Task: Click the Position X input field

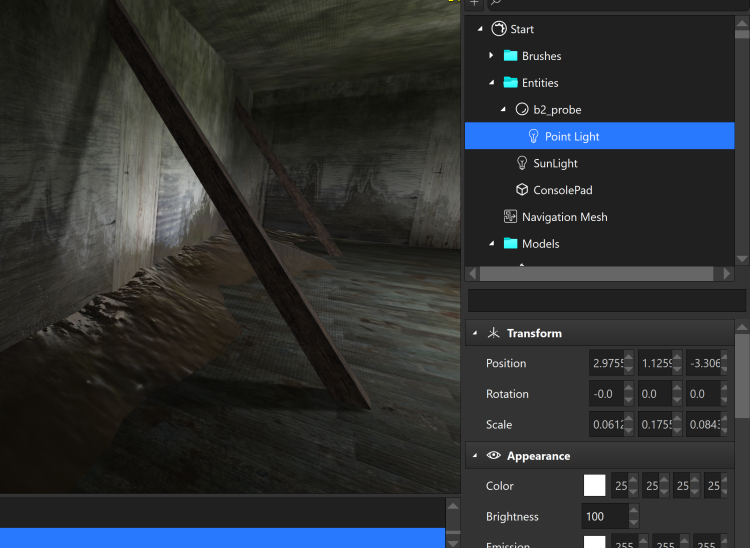Action: tap(605, 363)
